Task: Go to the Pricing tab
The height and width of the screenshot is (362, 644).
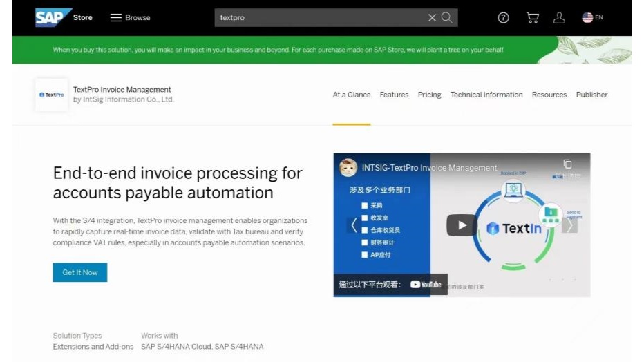Action: click(429, 95)
